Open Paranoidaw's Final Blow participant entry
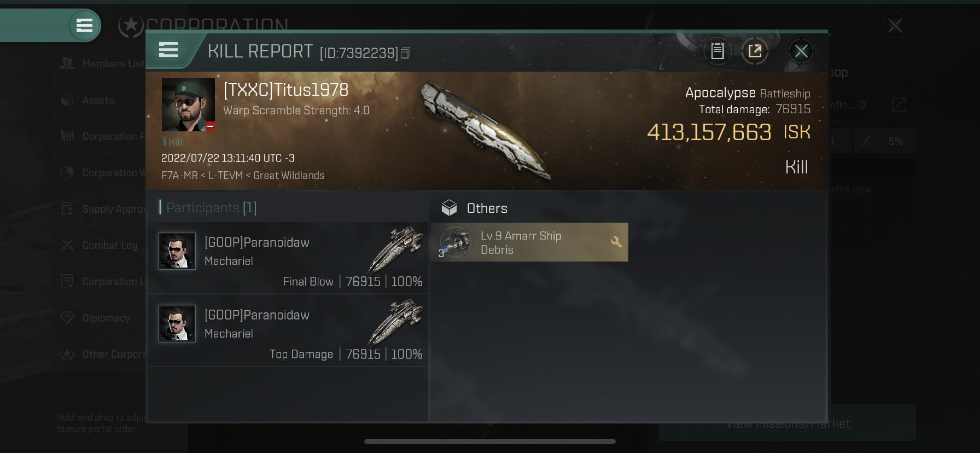980x453 pixels. 288,258
